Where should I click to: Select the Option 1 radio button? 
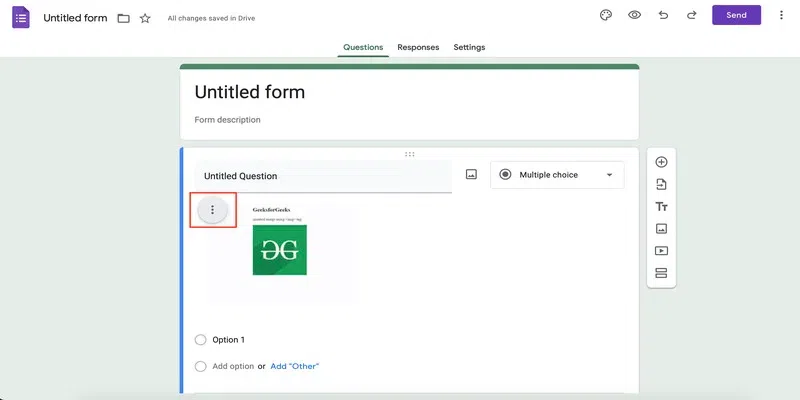point(201,340)
